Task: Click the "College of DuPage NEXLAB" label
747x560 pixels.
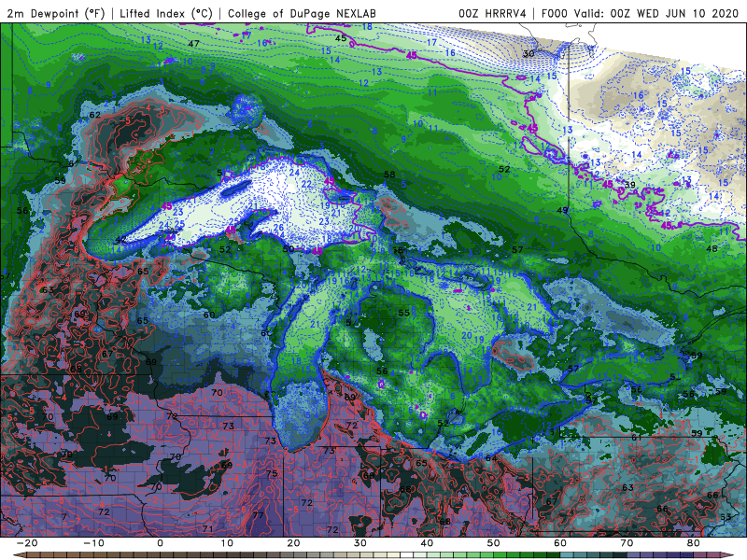Action: (x=302, y=13)
